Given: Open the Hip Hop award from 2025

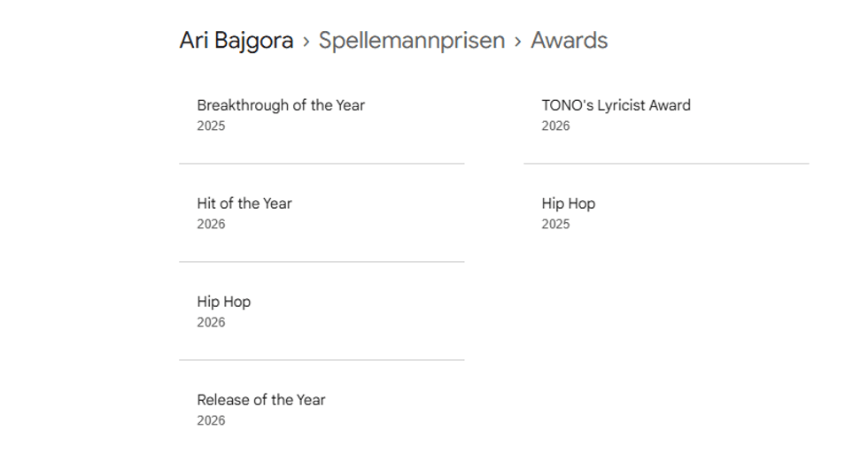Looking at the screenshot, I should [568, 203].
